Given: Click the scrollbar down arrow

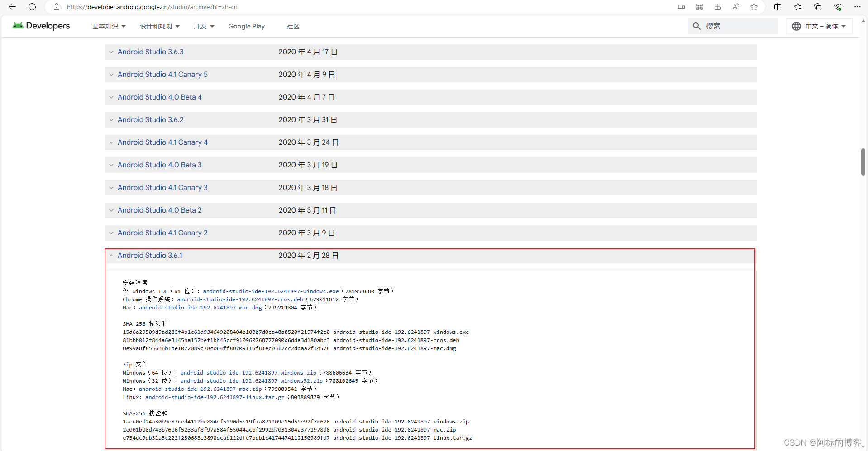Looking at the screenshot, I should [863, 446].
